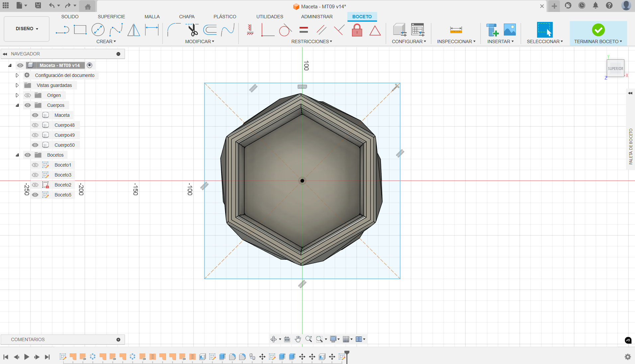Click the green Finish Sketch checkmark

point(598,30)
